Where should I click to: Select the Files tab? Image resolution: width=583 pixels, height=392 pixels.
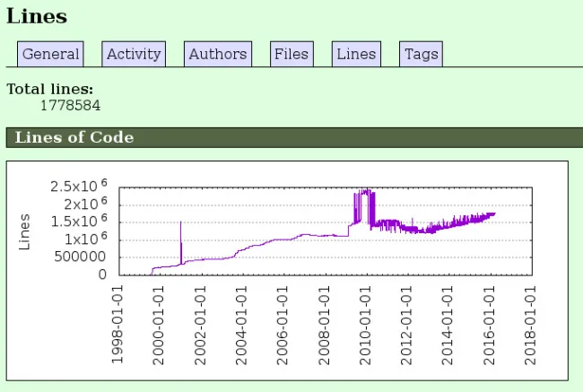(291, 55)
